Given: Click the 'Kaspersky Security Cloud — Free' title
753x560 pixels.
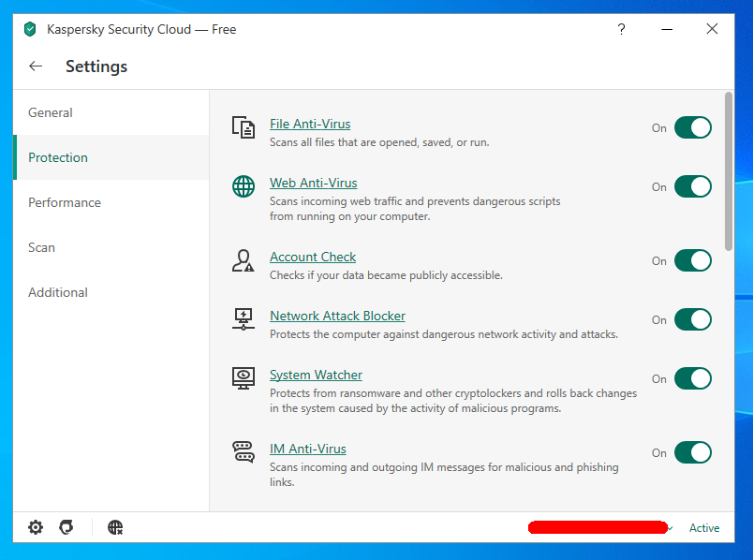Looking at the screenshot, I should tap(141, 29).
